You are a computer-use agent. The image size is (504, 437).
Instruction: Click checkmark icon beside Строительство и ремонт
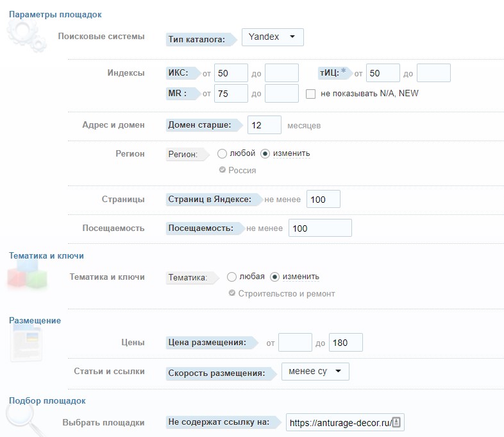pos(231,293)
